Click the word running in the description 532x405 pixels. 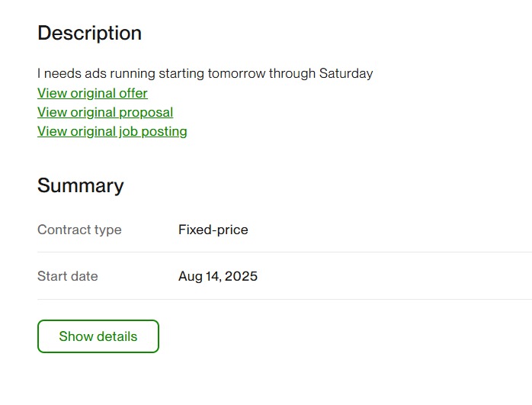point(132,74)
